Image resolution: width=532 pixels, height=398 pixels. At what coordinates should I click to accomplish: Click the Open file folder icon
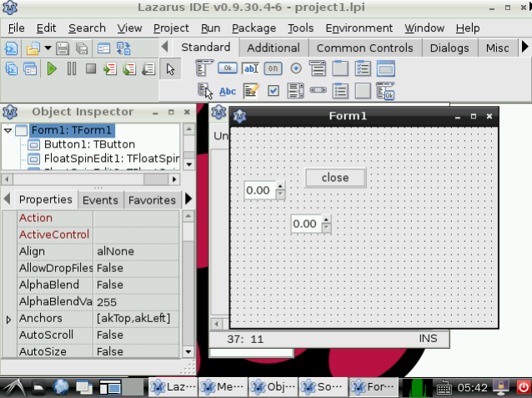[x=33, y=48]
